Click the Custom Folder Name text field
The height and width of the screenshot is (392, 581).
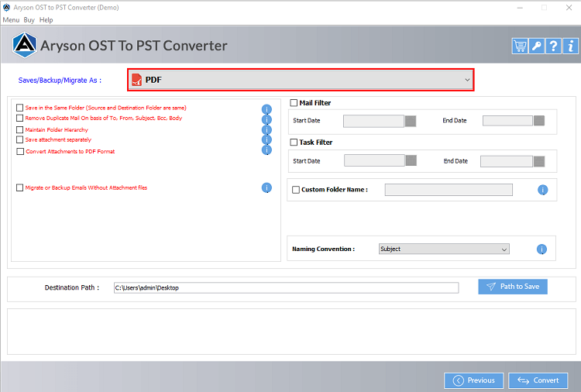(x=449, y=190)
